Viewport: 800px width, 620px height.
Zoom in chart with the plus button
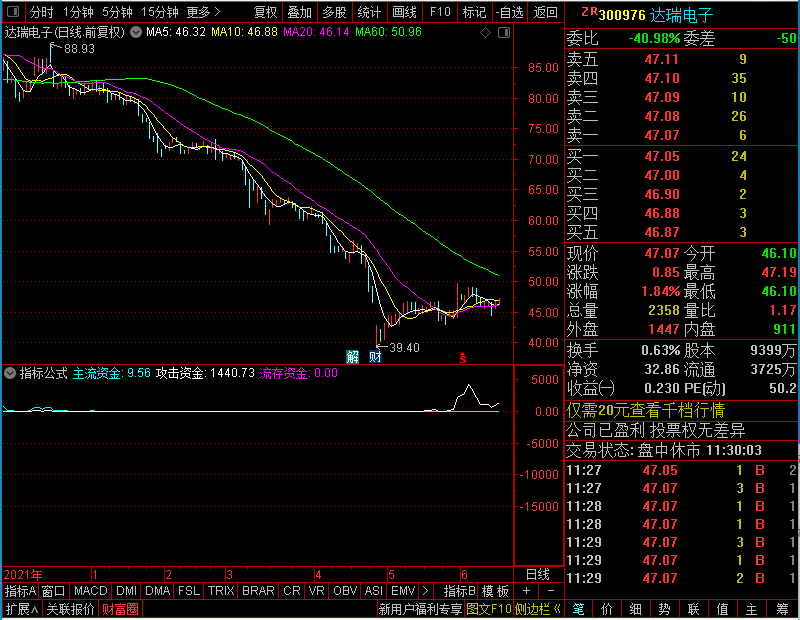[527, 591]
